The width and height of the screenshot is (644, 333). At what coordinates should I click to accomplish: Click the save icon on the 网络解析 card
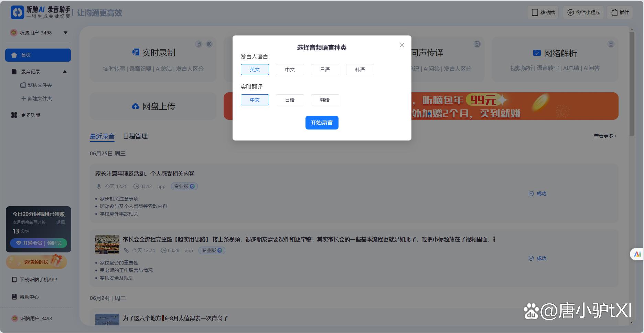pos(611,44)
